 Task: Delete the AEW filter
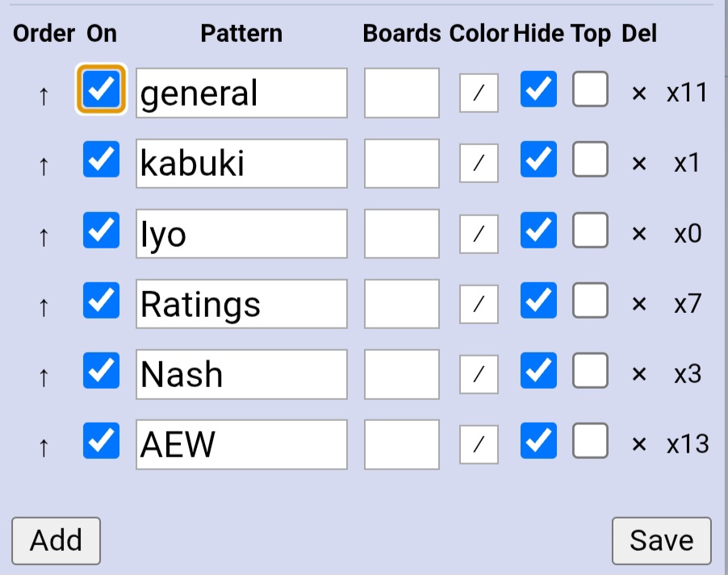(639, 444)
